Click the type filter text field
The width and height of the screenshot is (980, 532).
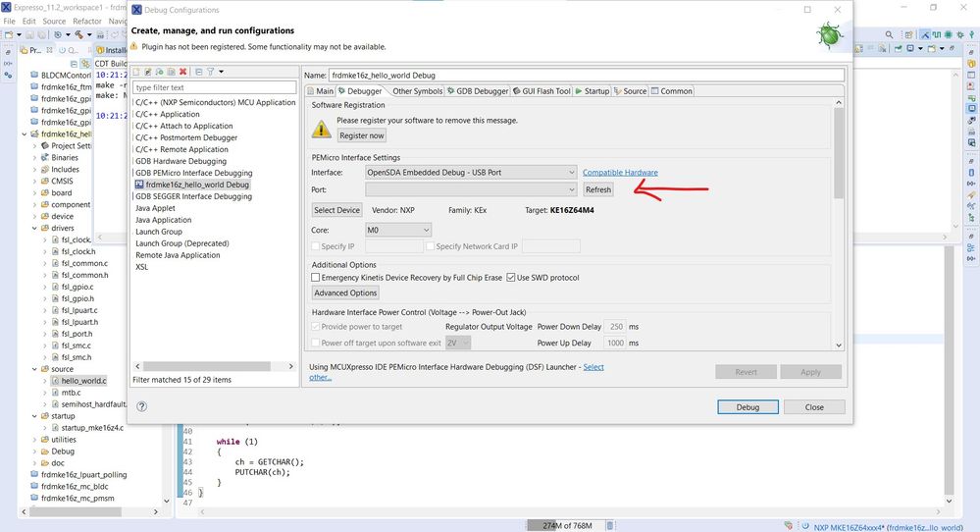(215, 87)
